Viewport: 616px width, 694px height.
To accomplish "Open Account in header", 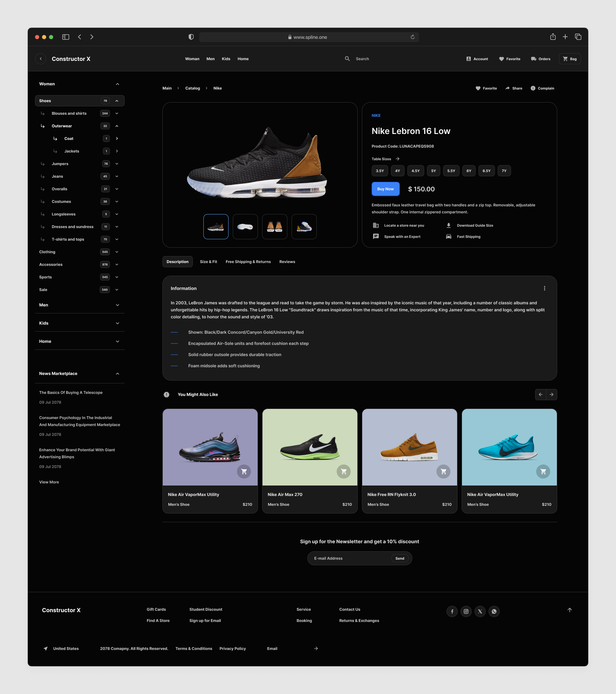I will coord(477,59).
